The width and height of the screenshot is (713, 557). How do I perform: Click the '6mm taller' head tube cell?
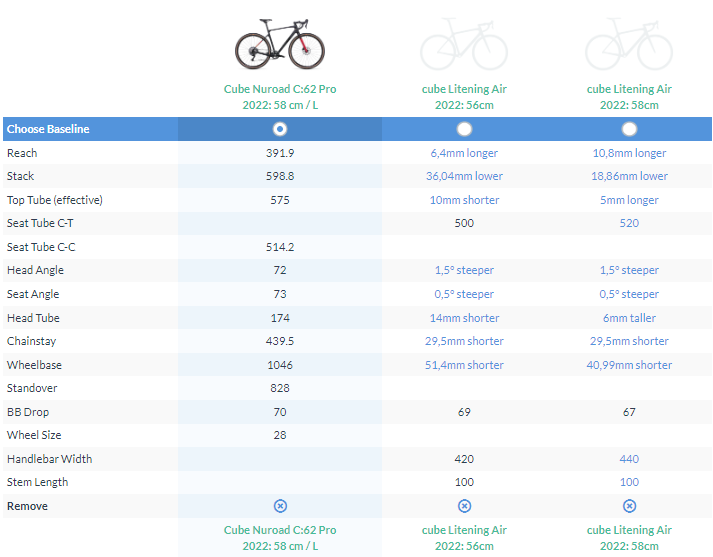point(629,318)
